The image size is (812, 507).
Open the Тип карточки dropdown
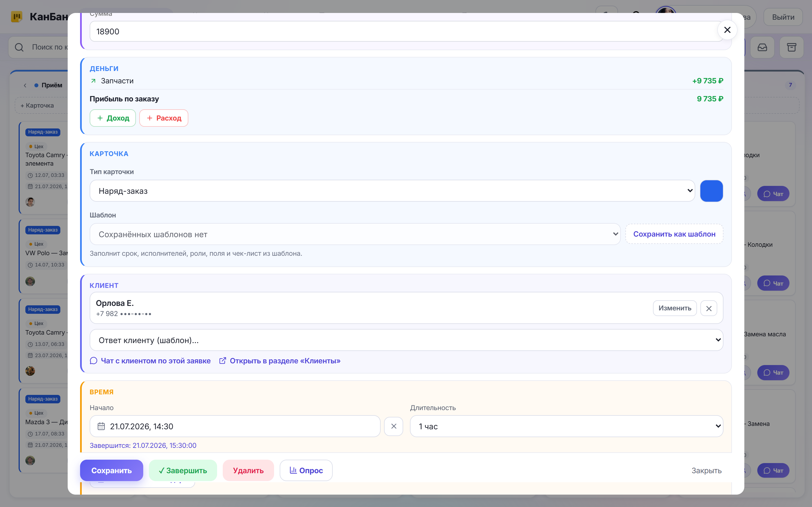pyautogui.click(x=392, y=191)
